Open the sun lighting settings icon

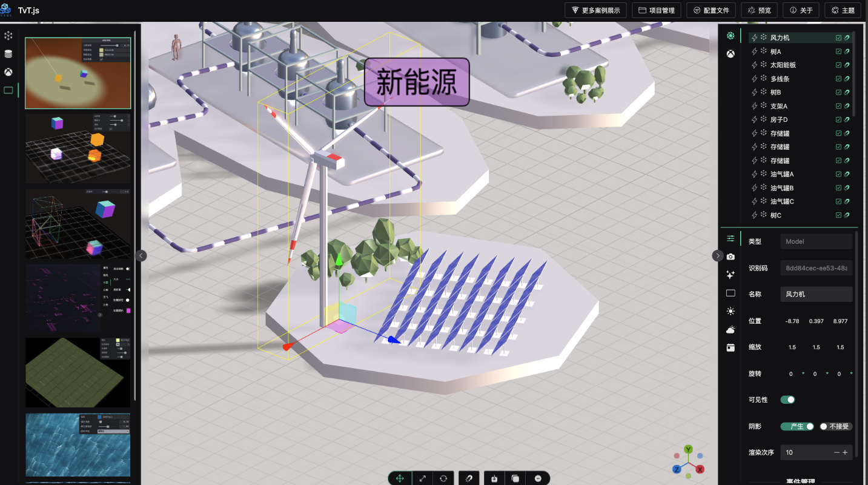[x=731, y=311]
